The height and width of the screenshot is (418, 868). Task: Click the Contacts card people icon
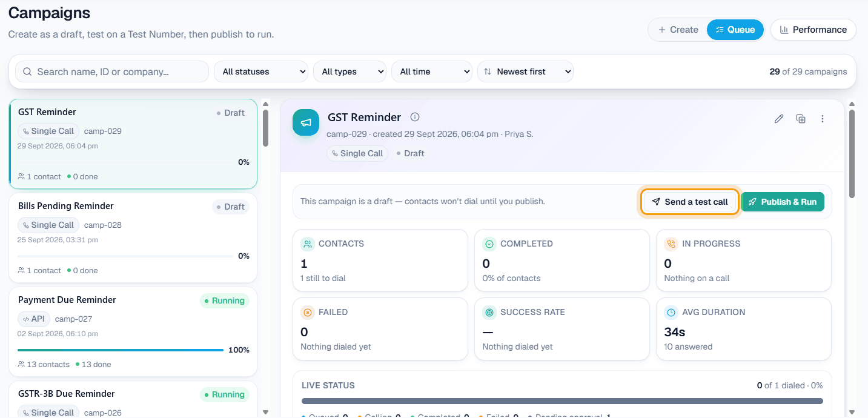pos(308,244)
